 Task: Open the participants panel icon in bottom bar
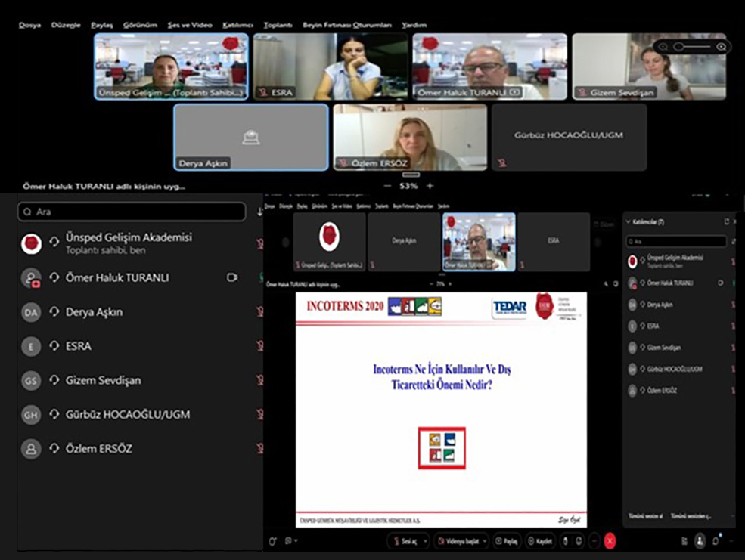(x=700, y=541)
